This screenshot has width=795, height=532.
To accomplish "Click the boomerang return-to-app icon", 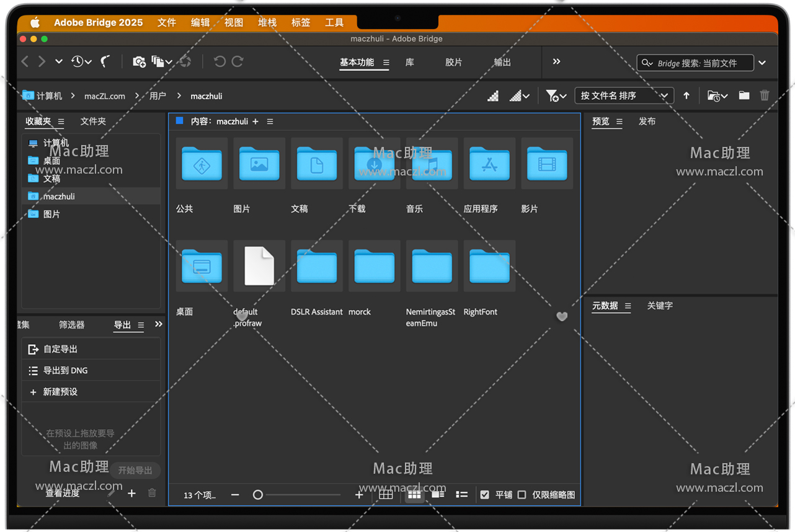I will click(105, 61).
